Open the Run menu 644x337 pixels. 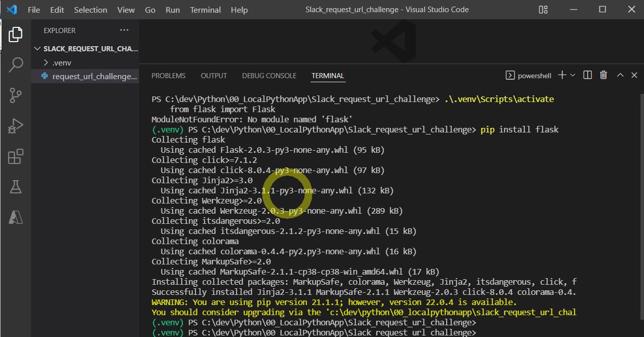click(x=173, y=10)
